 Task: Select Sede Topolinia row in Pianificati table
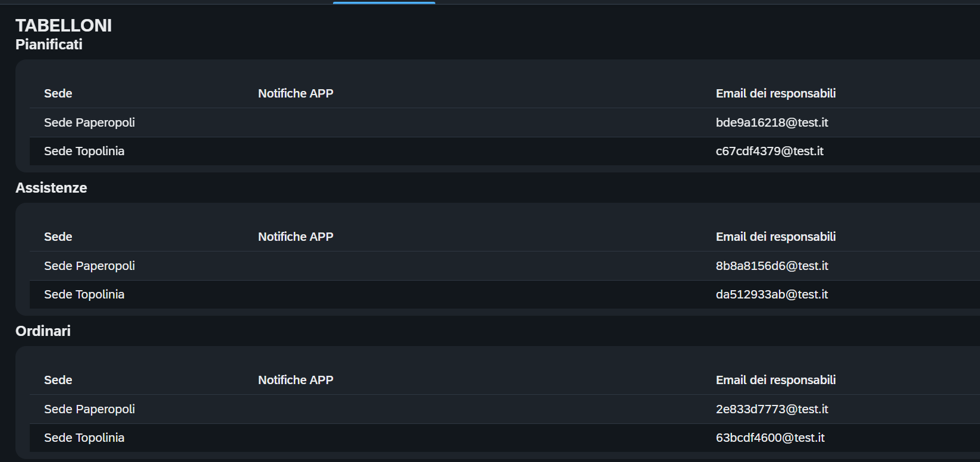(84, 151)
